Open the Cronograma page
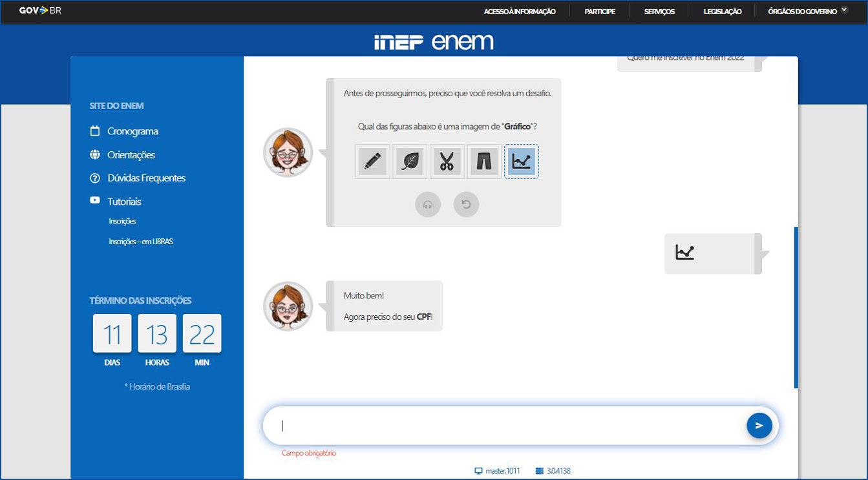 [x=132, y=131]
